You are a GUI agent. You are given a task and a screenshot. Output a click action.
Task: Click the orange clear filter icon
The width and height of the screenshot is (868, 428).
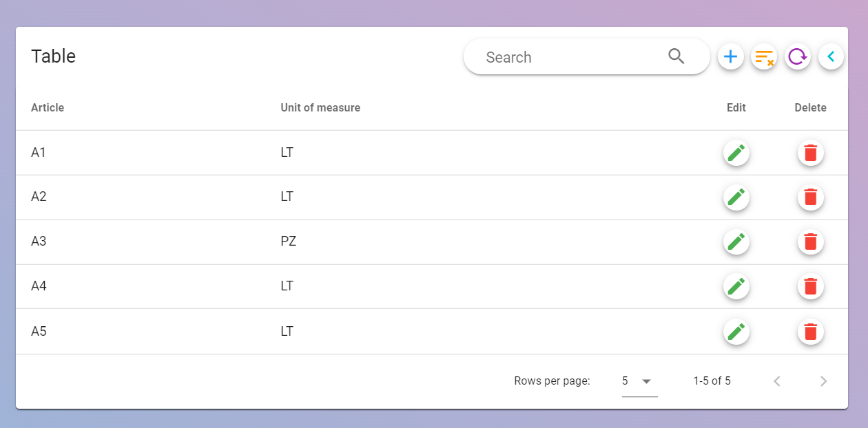(764, 56)
